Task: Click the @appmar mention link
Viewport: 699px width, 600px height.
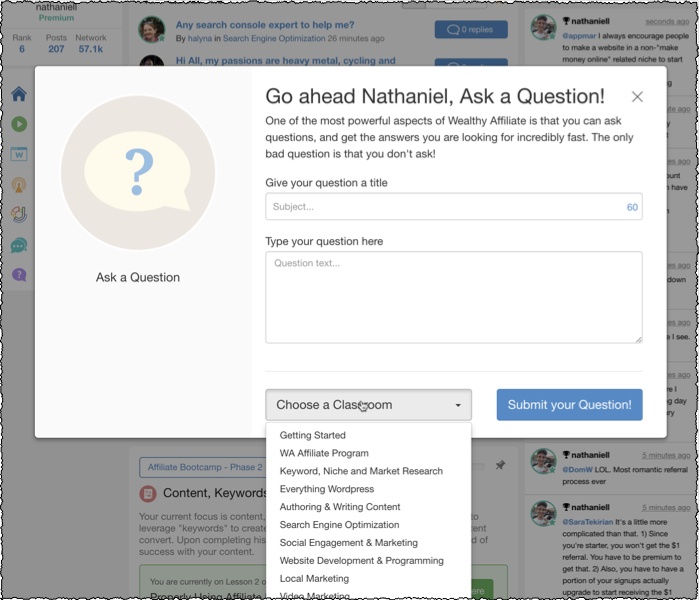Action: click(579, 36)
